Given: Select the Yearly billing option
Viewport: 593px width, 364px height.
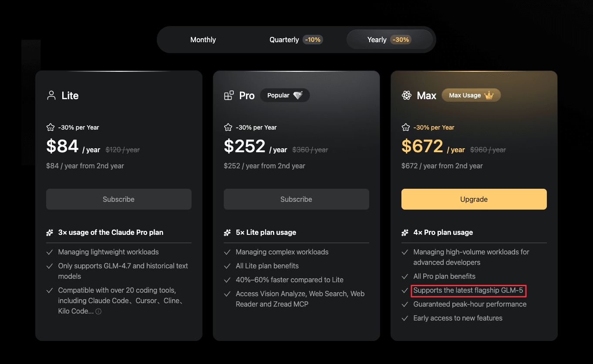Looking at the screenshot, I should point(377,40).
